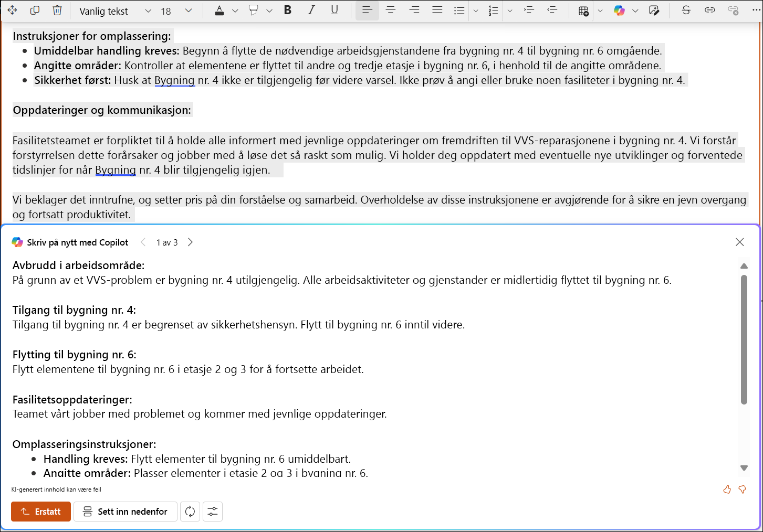Click the edit note pencil icon
Image resolution: width=763 pixels, height=532 pixels.
click(654, 10)
